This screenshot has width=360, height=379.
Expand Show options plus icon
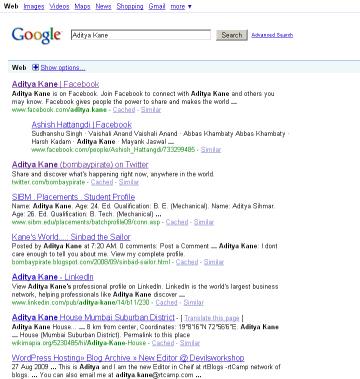pyautogui.click(x=35, y=67)
